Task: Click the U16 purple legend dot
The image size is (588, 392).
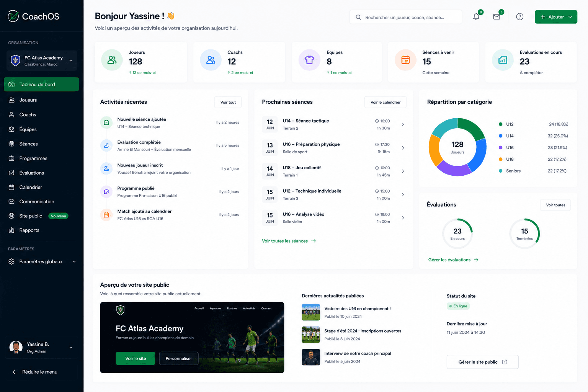Action: coord(500,147)
